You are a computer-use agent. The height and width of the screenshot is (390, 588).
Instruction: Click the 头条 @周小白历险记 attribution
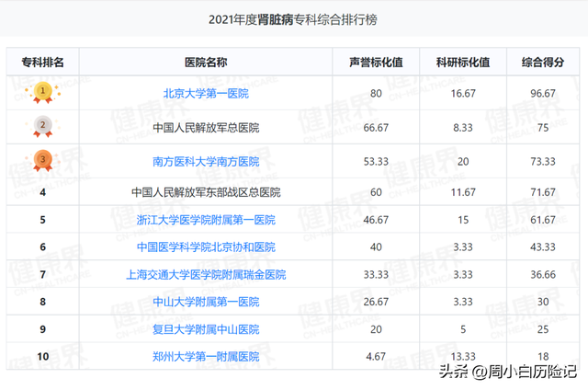pyautogui.click(x=507, y=372)
